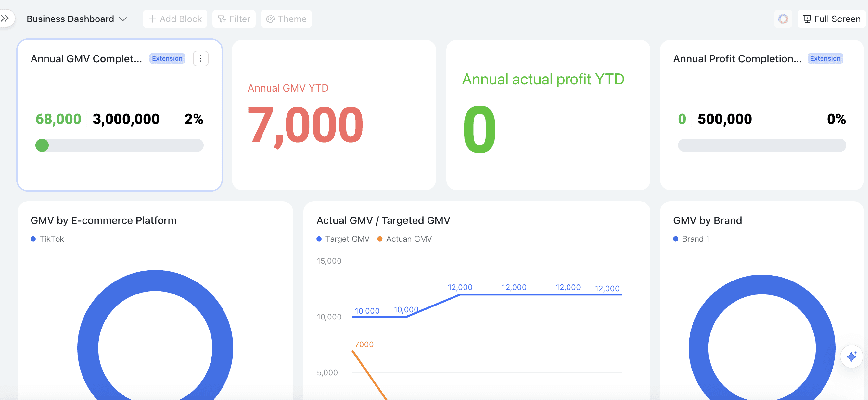Click the three-dot menu on Annual GMV card
The height and width of the screenshot is (400, 868).
pyautogui.click(x=200, y=58)
